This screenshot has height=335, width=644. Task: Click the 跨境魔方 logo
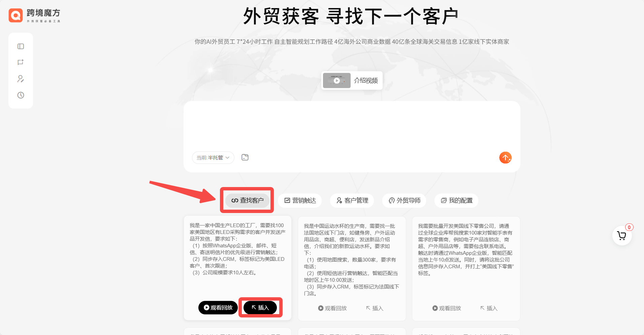point(34,16)
